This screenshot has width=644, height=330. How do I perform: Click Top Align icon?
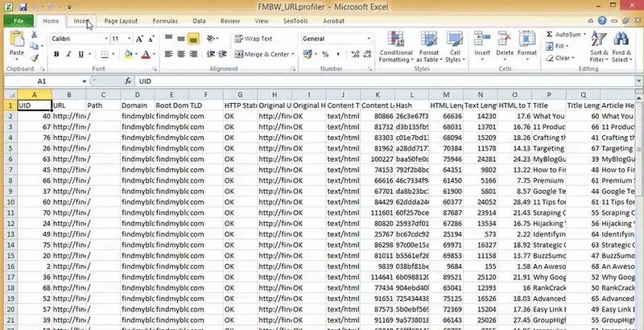tap(169, 39)
